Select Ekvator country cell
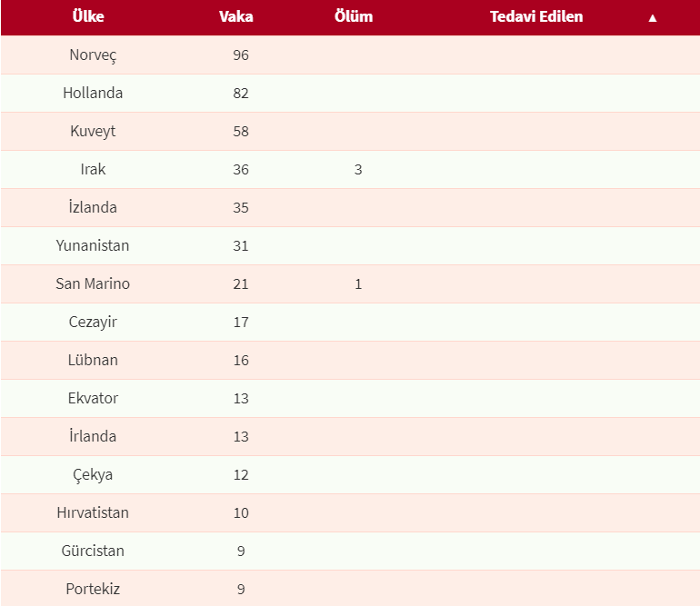 click(x=93, y=399)
